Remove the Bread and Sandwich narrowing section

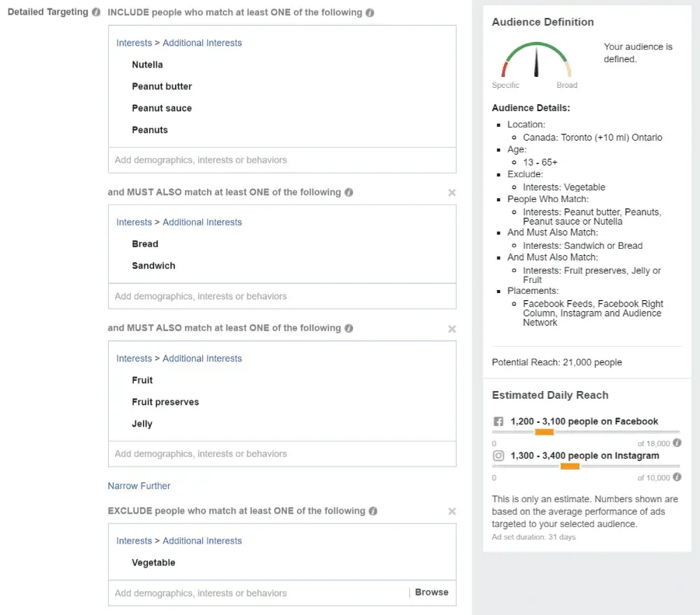(451, 193)
